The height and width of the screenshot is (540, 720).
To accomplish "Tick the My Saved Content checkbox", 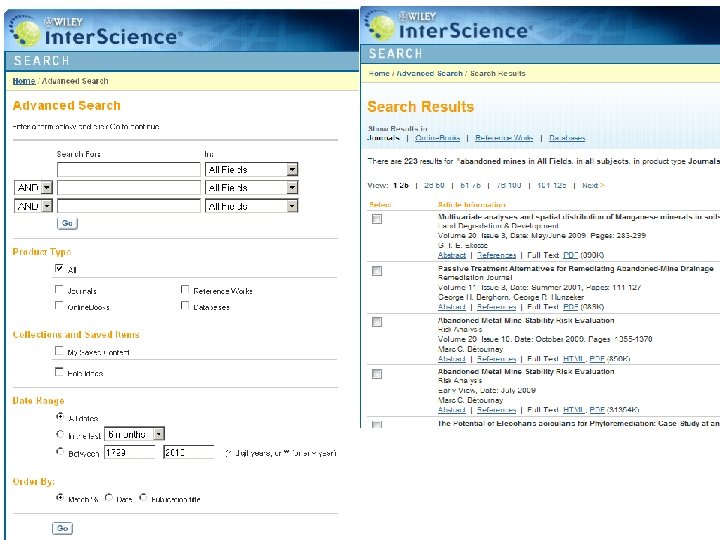I will tap(59, 351).
